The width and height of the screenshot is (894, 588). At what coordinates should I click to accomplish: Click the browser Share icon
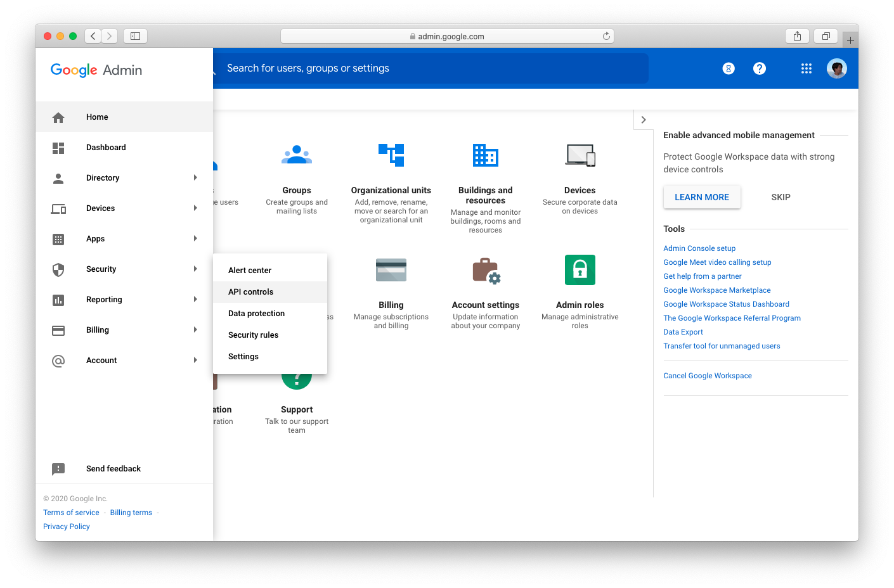pos(797,36)
